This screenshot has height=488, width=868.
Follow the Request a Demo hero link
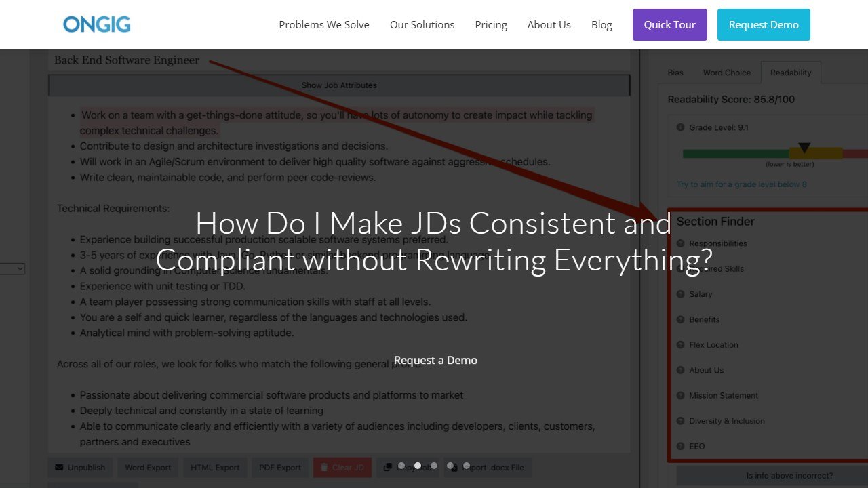tap(435, 360)
